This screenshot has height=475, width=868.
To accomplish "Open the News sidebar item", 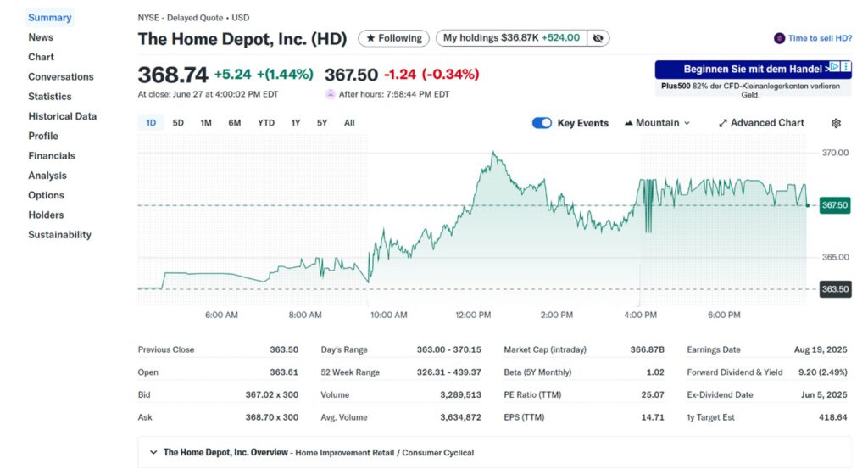I will [41, 37].
